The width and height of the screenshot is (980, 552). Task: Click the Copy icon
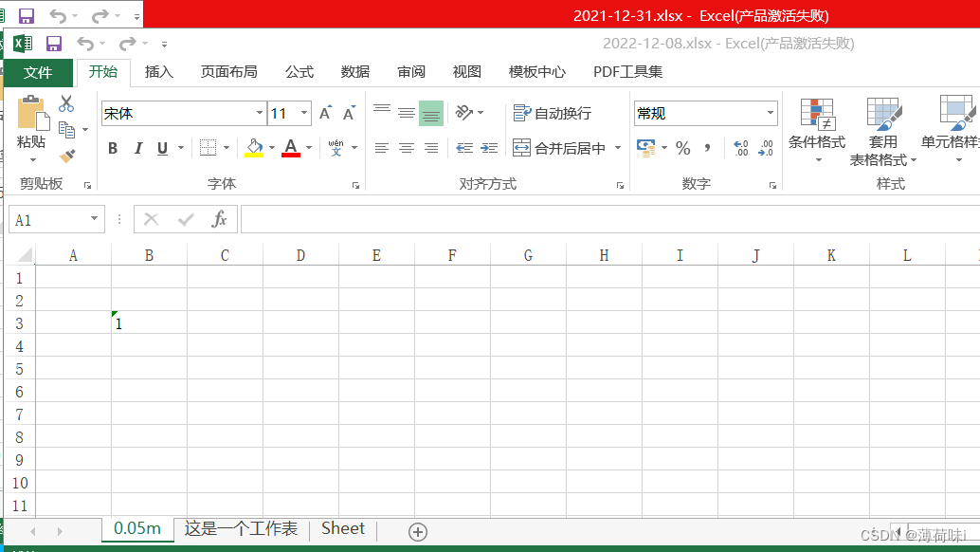pyautogui.click(x=66, y=129)
